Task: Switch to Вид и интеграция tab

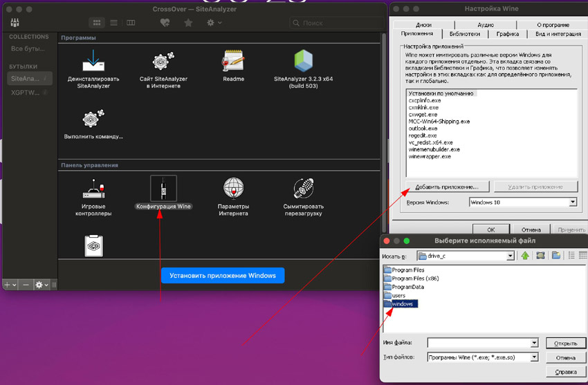Action: (x=558, y=34)
